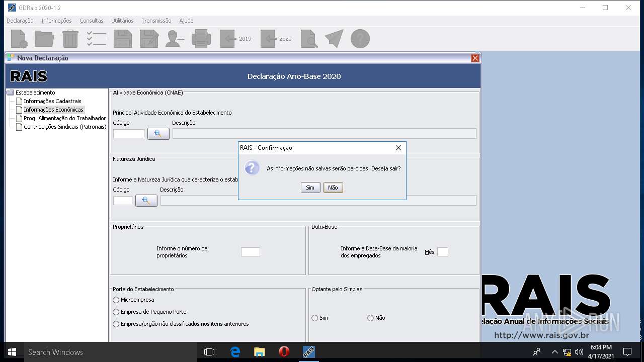Select Sim for Optante pelo Simples
The width and height of the screenshot is (644, 362).
(x=315, y=318)
